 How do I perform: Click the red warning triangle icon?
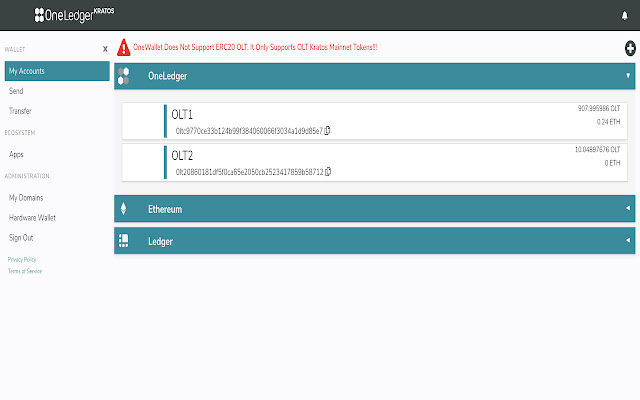[x=124, y=47]
